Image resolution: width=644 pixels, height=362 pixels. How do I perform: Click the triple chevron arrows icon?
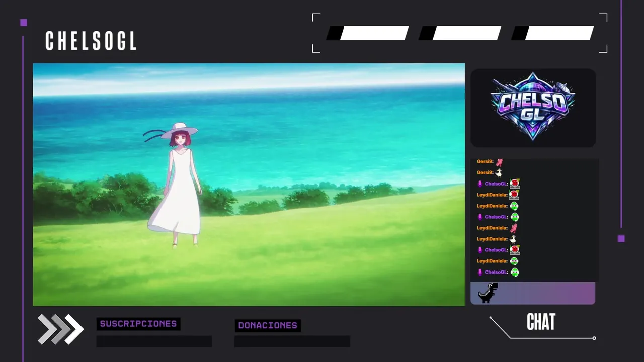pos(61,329)
